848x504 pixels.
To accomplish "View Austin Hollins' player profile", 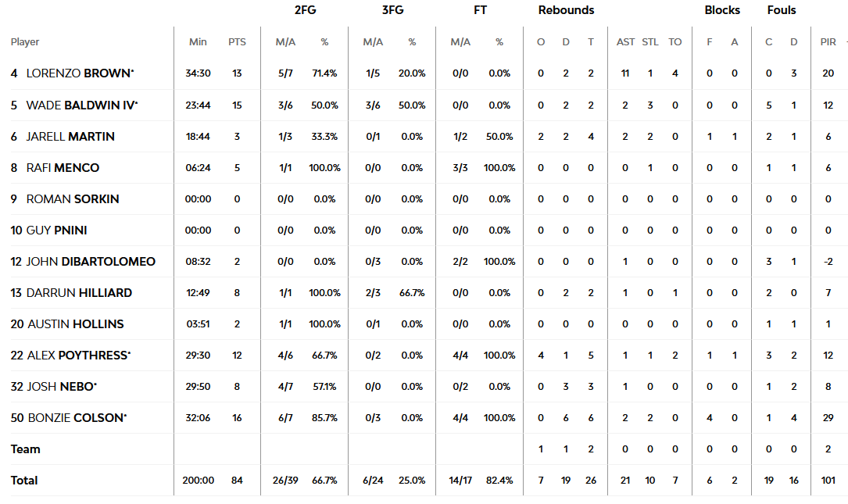I will 76,323.
